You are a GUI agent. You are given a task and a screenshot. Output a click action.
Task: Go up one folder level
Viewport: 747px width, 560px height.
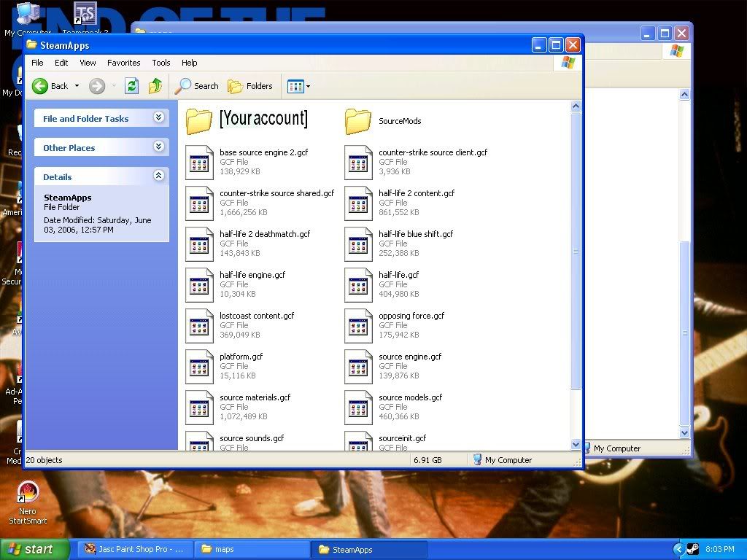[155, 86]
